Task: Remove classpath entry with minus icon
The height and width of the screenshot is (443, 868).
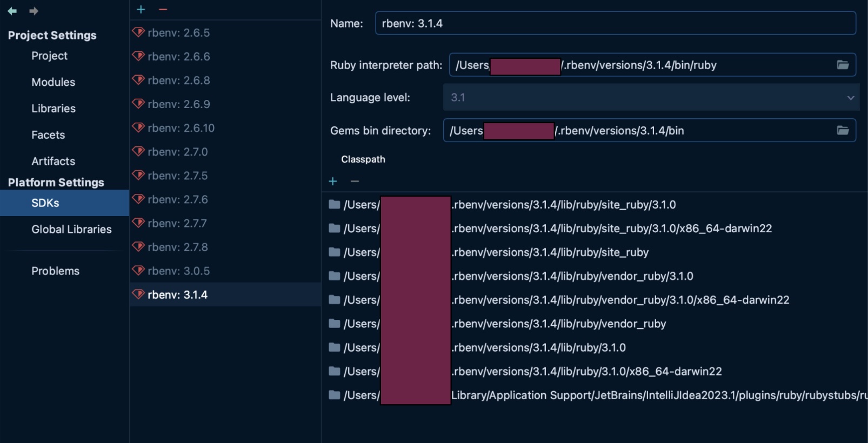Action: tap(355, 182)
